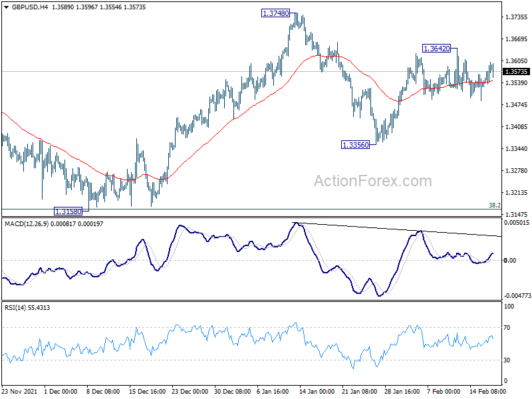The image size is (532, 399).
Task: Click the RSI 100 scale value
Action: pyautogui.click(x=509, y=307)
